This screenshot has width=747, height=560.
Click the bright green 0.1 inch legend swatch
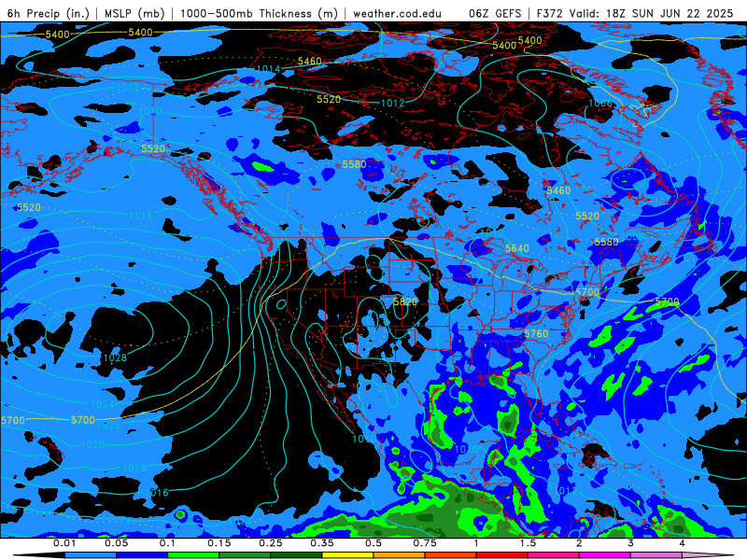(193, 555)
